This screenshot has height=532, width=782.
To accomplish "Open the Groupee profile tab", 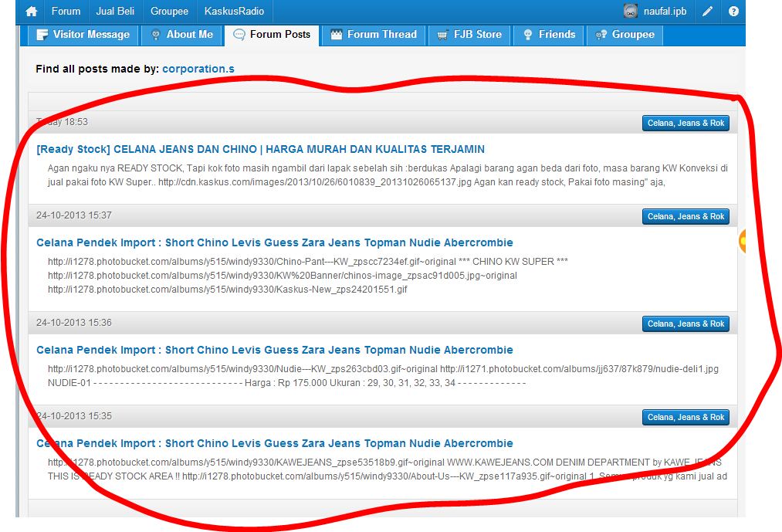I will click(x=625, y=35).
